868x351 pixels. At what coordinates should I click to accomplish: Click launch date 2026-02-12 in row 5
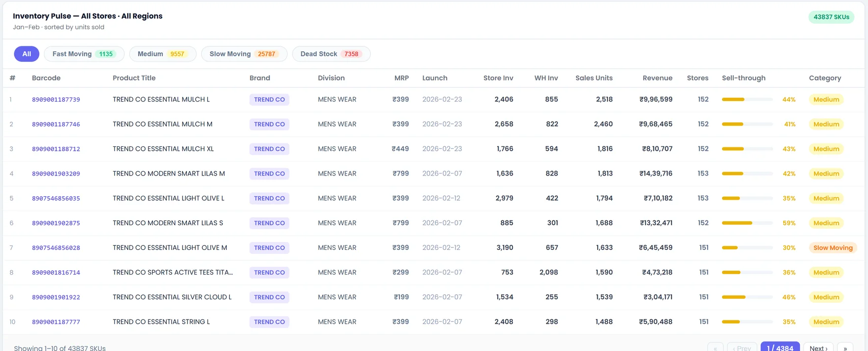click(441, 198)
